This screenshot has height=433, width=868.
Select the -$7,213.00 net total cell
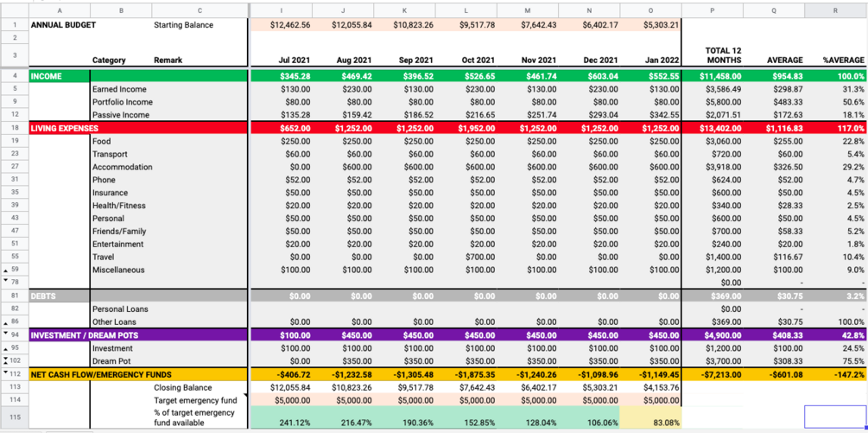[x=713, y=374]
